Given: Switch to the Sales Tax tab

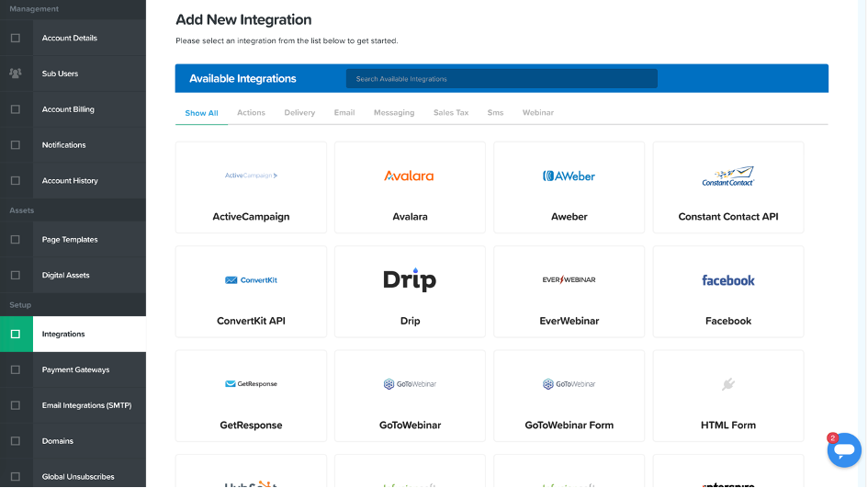Looking at the screenshot, I should click(x=451, y=112).
